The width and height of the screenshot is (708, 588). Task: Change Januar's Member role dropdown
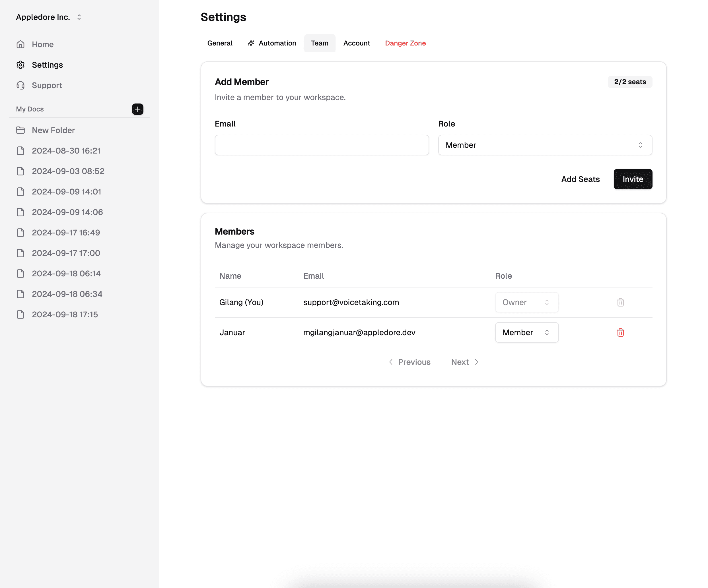[x=526, y=333]
